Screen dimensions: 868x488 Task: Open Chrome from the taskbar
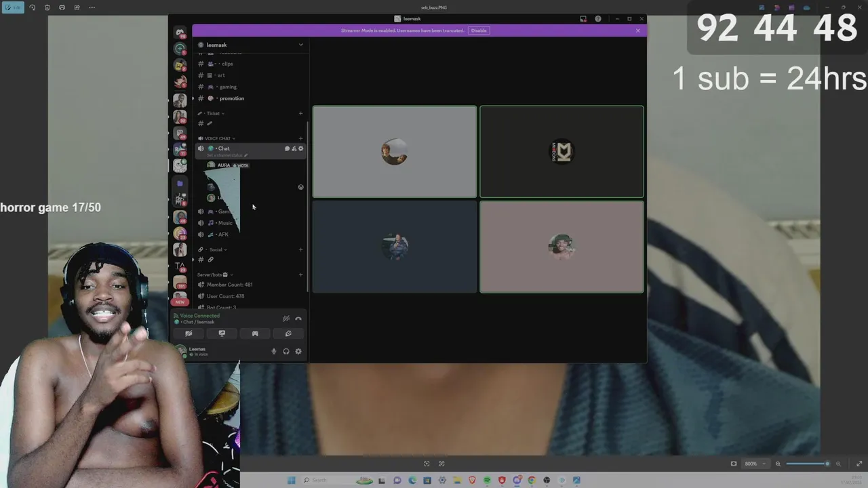tap(532, 481)
